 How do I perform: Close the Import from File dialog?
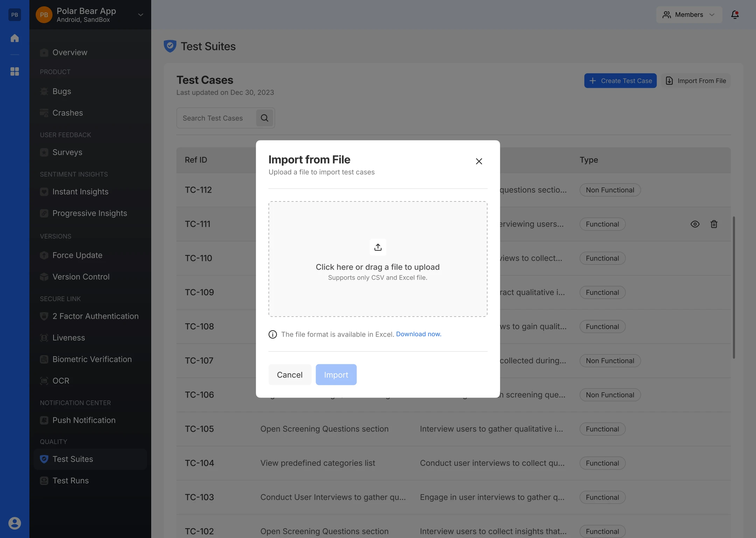(x=479, y=161)
